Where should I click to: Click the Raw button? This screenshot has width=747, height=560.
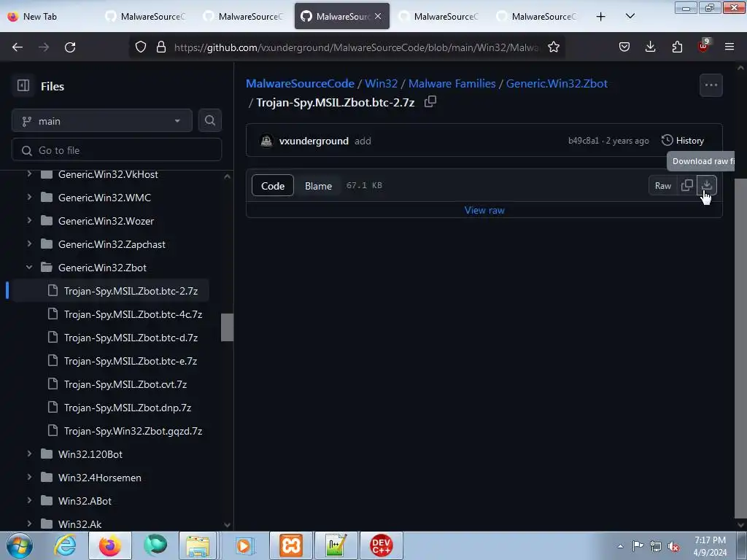tap(662, 186)
